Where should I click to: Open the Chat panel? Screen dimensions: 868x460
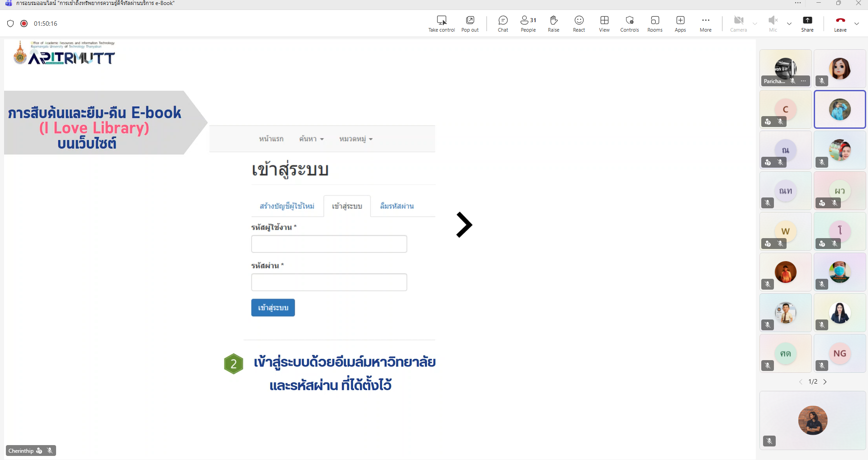coord(503,23)
